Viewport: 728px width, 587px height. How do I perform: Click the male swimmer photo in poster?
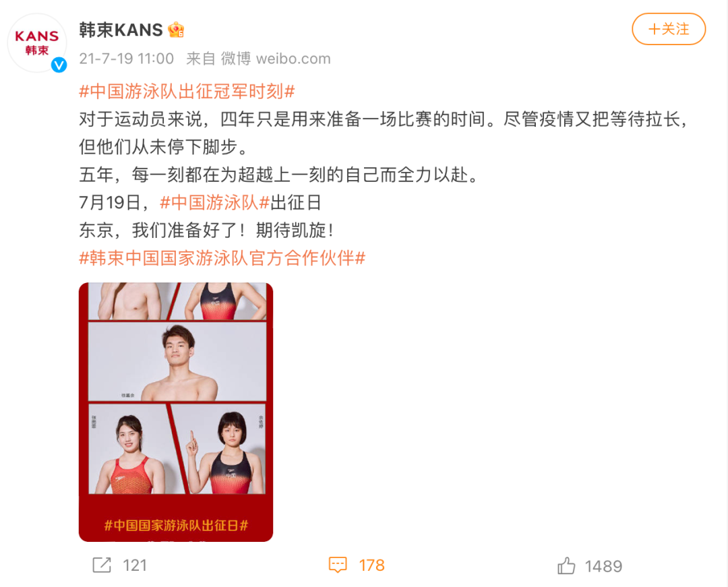(x=177, y=362)
